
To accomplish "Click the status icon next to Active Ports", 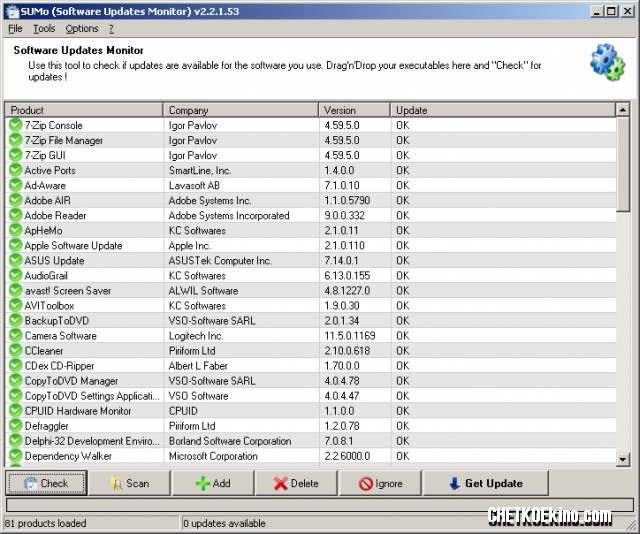I will [x=16, y=170].
